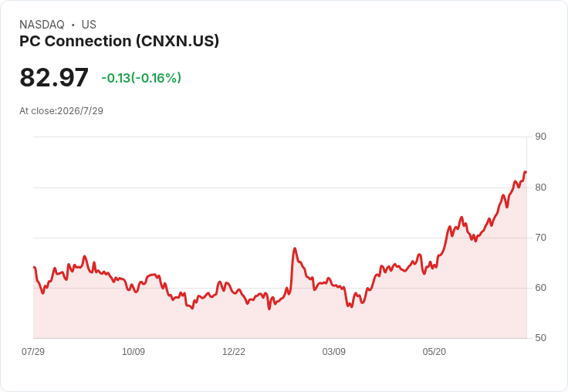Viewport: 568px width, 392px height.
Task: Click the 90 price axis label
Action: tap(540, 137)
